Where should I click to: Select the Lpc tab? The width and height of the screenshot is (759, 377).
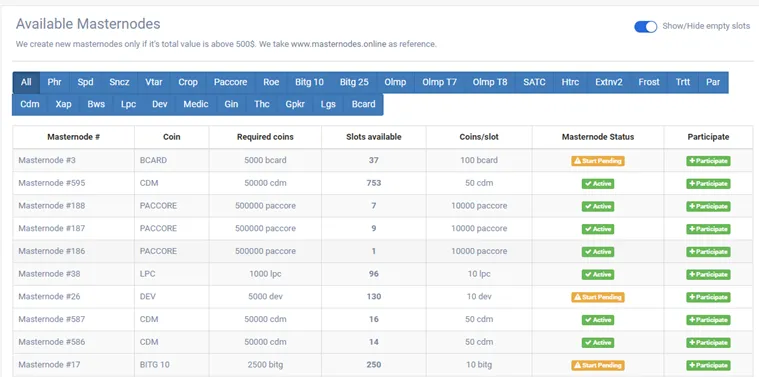(128, 104)
